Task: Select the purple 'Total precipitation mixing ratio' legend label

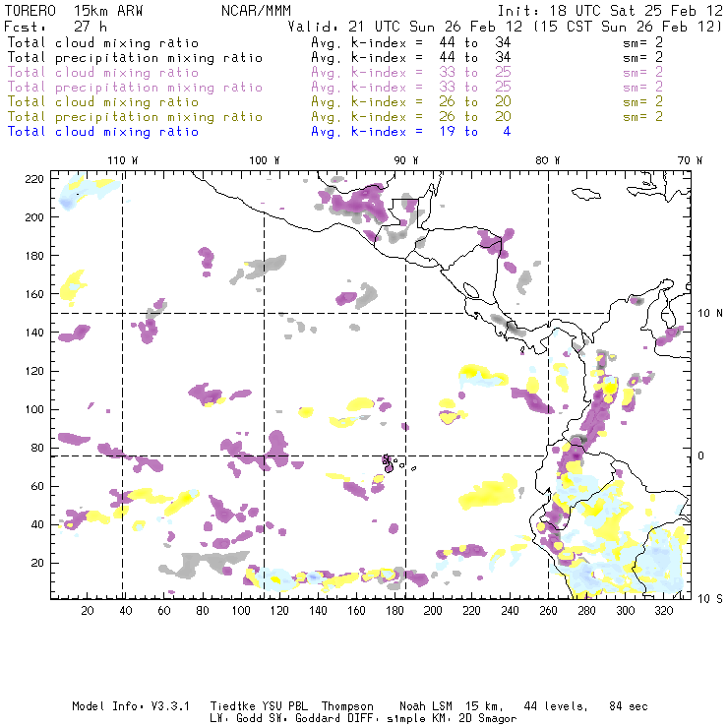Action: [x=135, y=88]
